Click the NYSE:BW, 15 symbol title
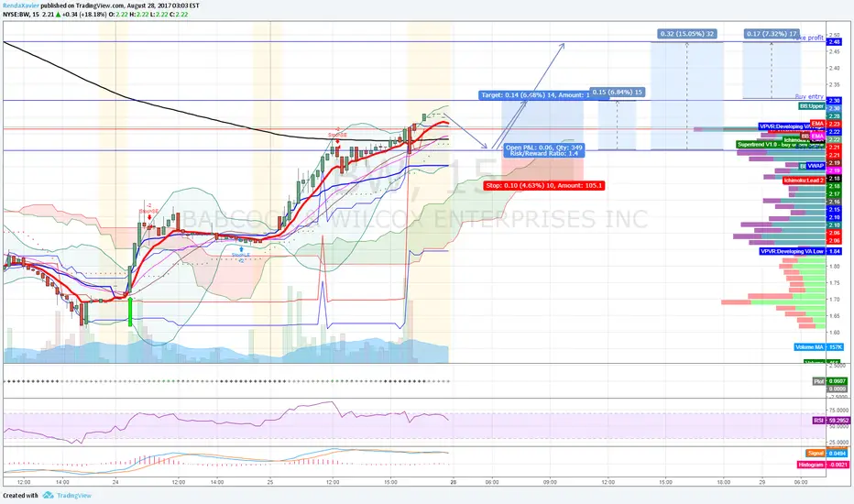The image size is (854, 504). pyautogui.click(x=21, y=14)
